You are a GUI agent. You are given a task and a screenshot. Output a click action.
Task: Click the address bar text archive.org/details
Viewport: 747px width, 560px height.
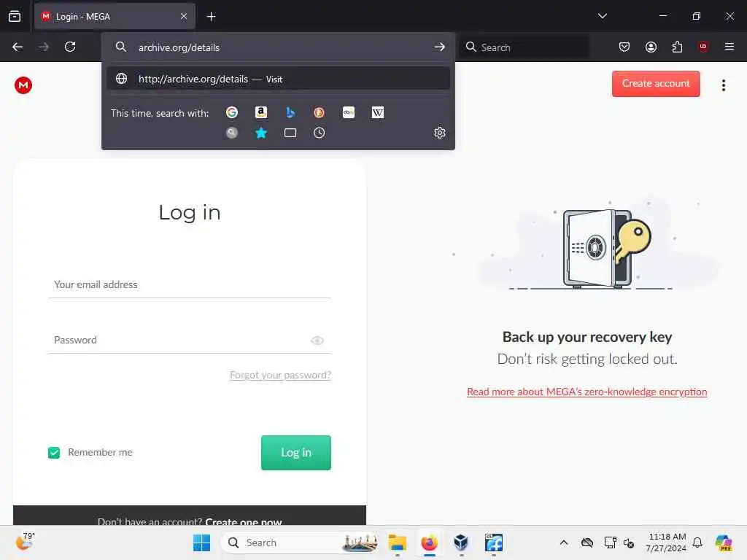point(179,47)
